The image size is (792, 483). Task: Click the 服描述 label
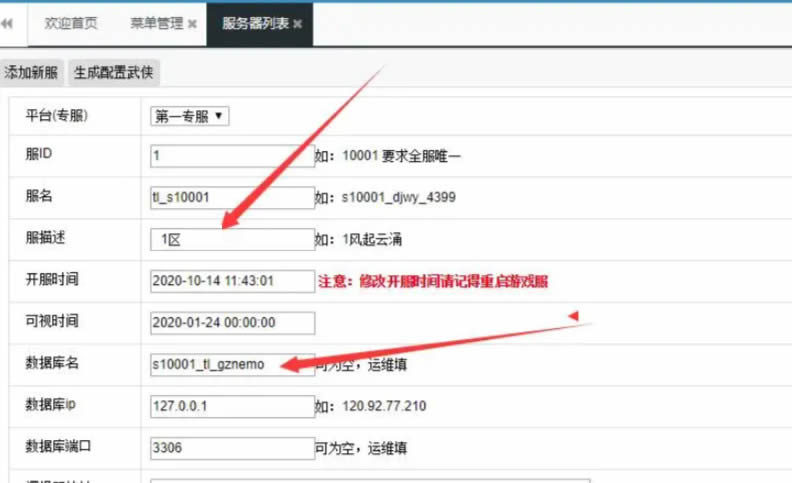click(45, 237)
